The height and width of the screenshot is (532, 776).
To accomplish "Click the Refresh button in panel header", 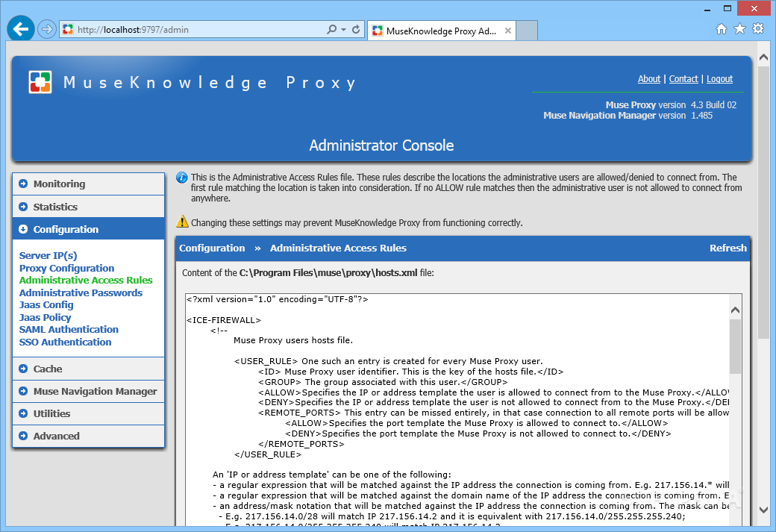I will [728, 248].
